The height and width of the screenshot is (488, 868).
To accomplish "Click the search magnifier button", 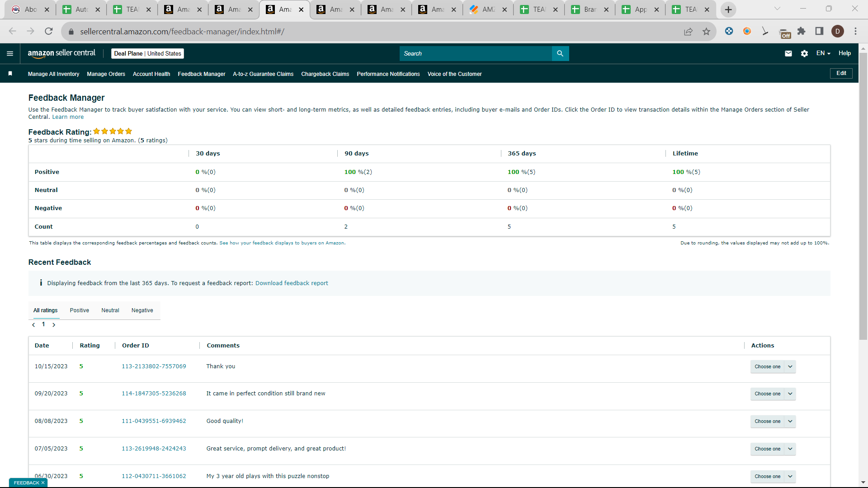I will pos(560,53).
